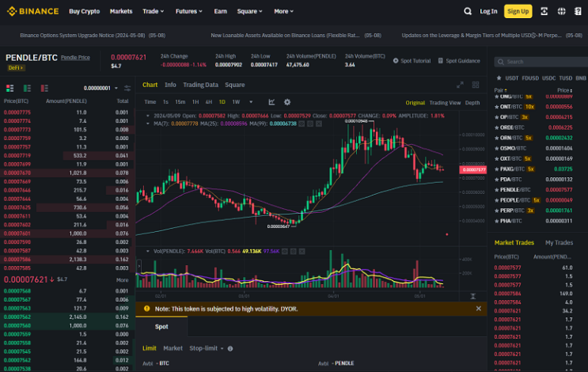Open the Futures dropdown menu

tap(188, 11)
